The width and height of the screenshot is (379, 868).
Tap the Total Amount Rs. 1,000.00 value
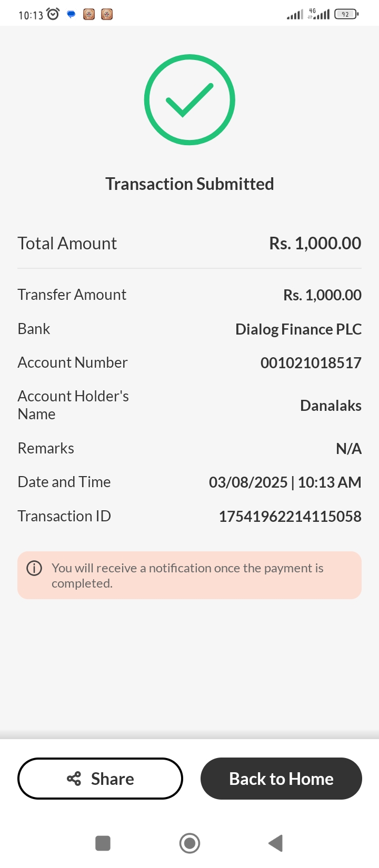tap(315, 244)
